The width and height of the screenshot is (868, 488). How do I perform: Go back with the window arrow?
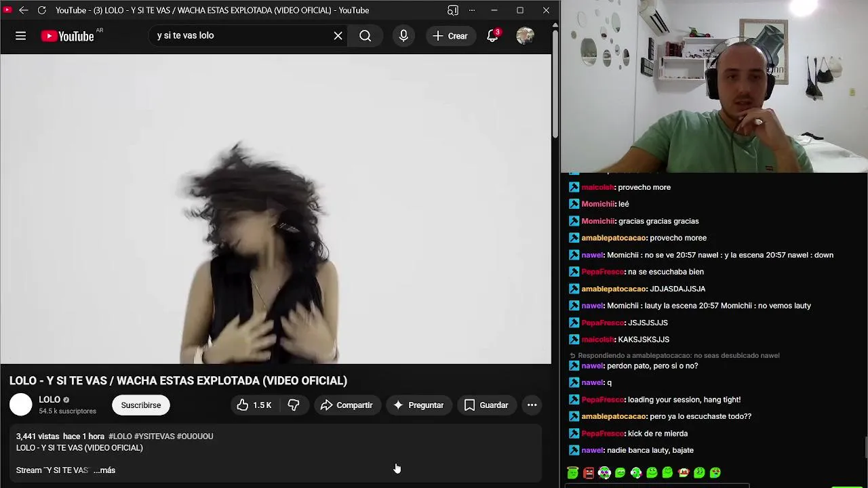[24, 10]
